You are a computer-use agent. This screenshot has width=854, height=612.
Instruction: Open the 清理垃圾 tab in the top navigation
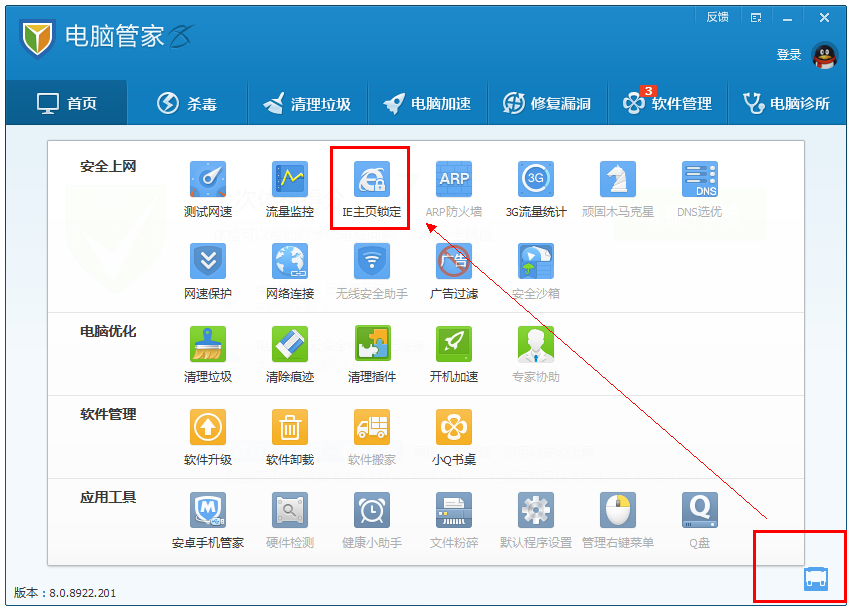[x=308, y=103]
